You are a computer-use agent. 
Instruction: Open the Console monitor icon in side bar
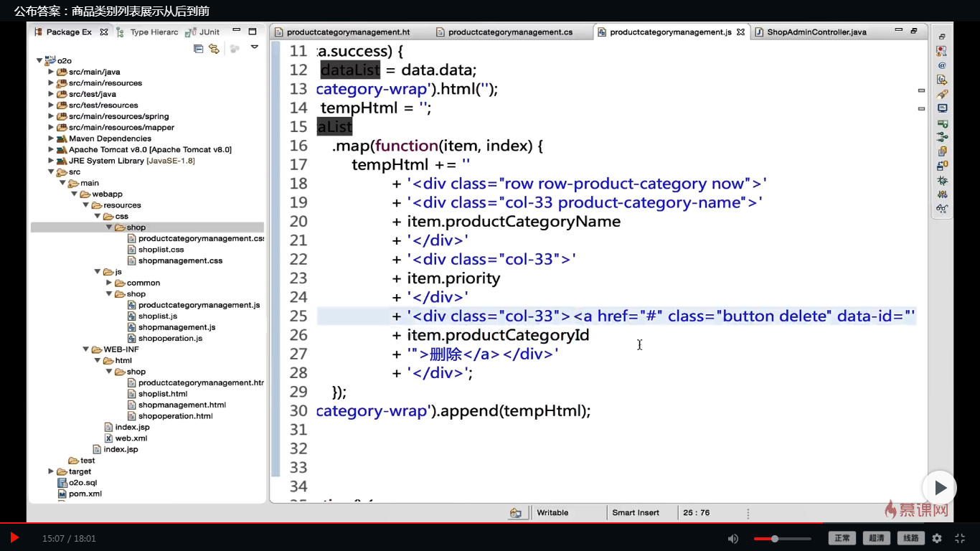pos(942,108)
